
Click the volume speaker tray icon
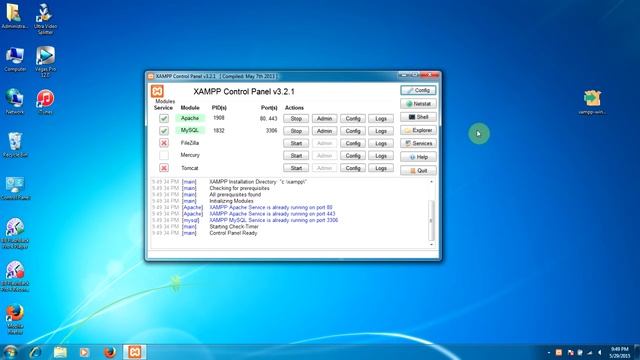[x=600, y=353]
